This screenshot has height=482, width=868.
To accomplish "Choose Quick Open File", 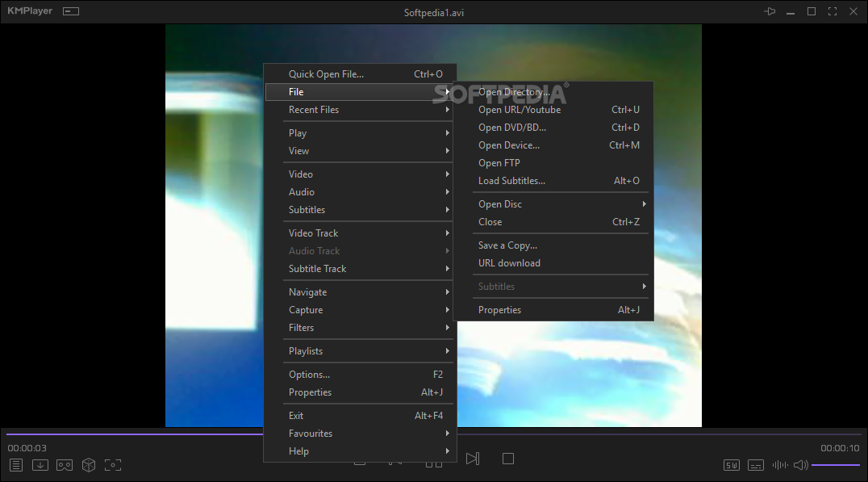I will (x=360, y=74).
